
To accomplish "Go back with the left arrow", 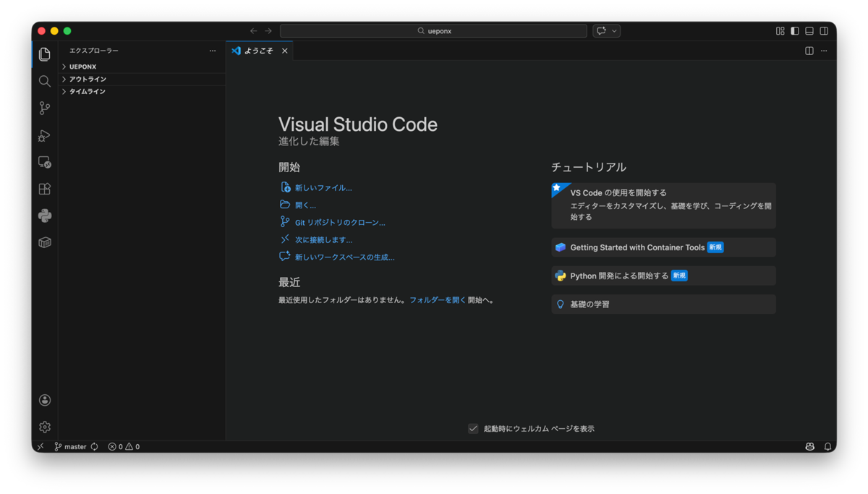I will tap(253, 31).
